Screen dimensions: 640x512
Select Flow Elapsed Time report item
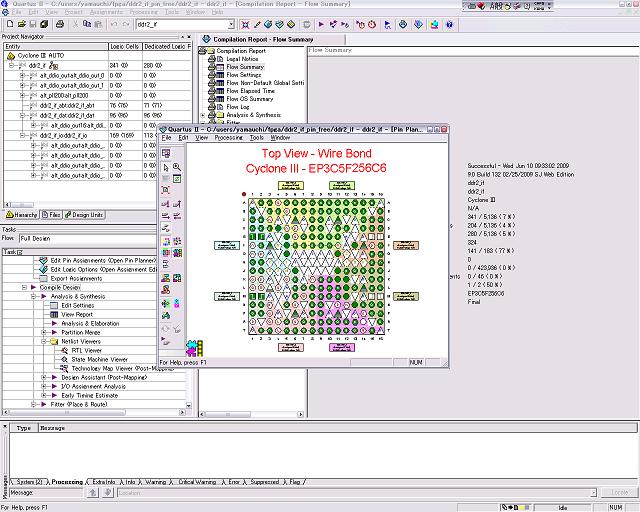250,91
